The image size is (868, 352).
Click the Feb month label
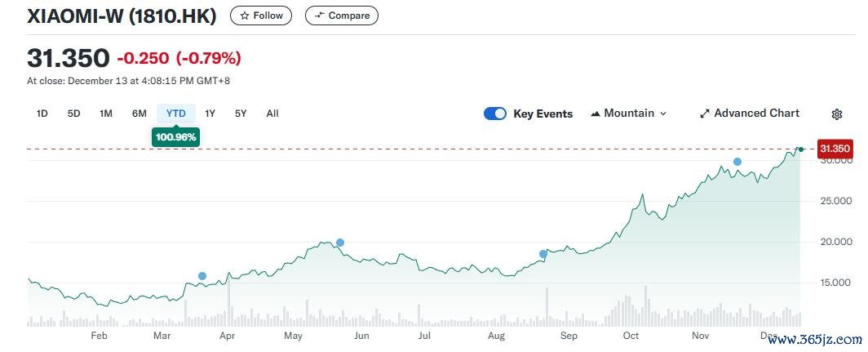coord(99,336)
